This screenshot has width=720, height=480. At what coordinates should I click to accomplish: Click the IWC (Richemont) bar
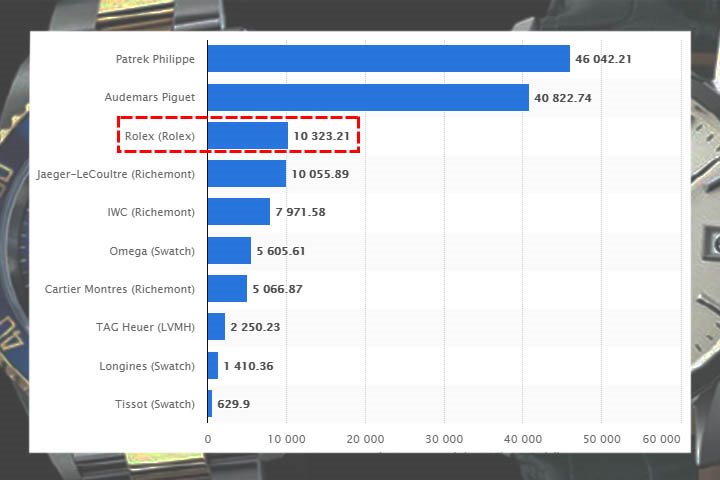click(x=239, y=212)
